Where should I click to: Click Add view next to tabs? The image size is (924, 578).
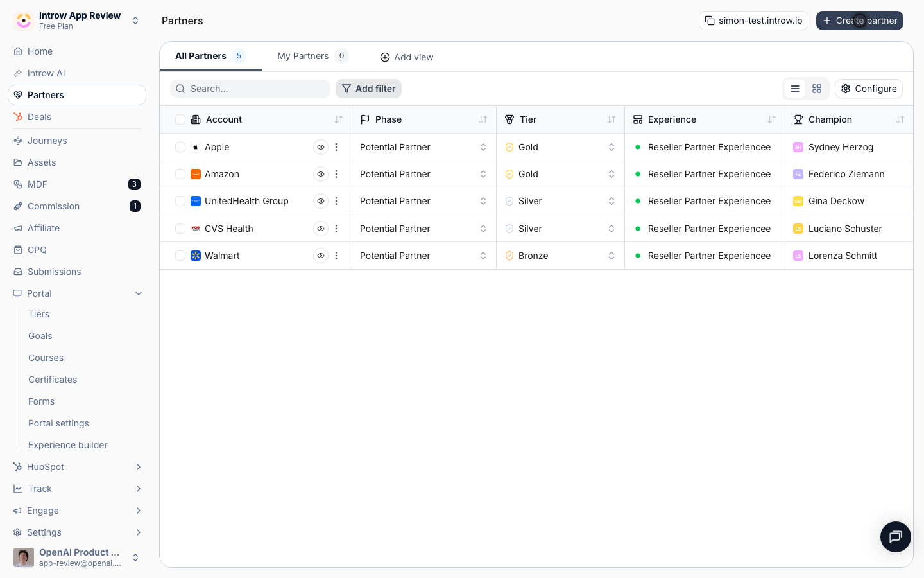(x=407, y=57)
